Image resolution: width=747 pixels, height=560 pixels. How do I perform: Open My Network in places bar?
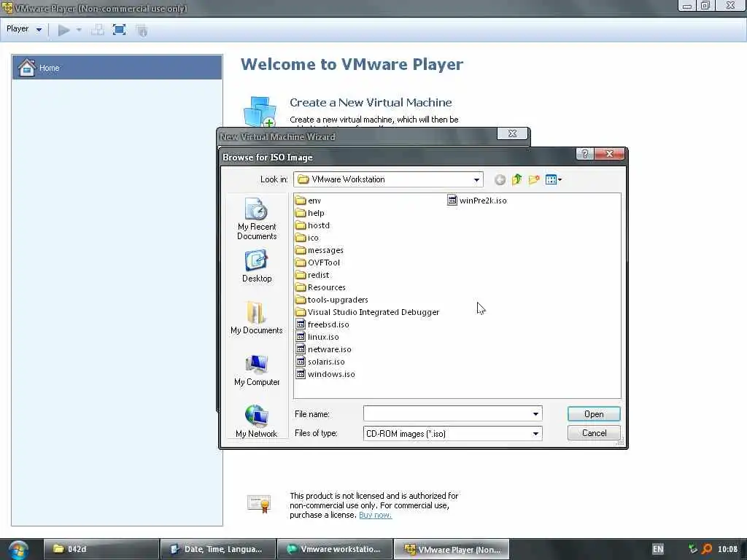pyautogui.click(x=257, y=421)
